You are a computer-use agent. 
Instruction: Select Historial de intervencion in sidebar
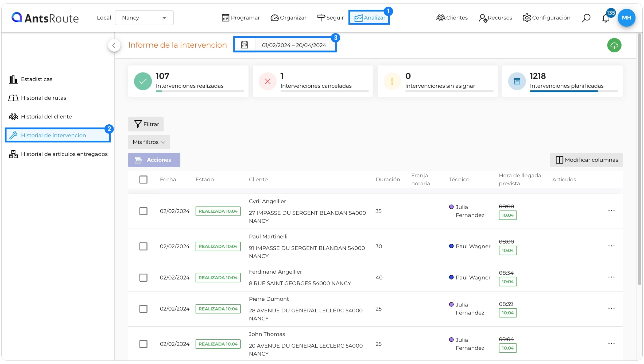(x=58, y=135)
